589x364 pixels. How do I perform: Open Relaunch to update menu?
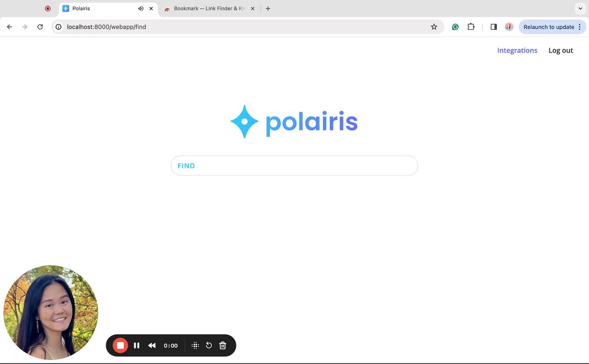pyautogui.click(x=552, y=27)
